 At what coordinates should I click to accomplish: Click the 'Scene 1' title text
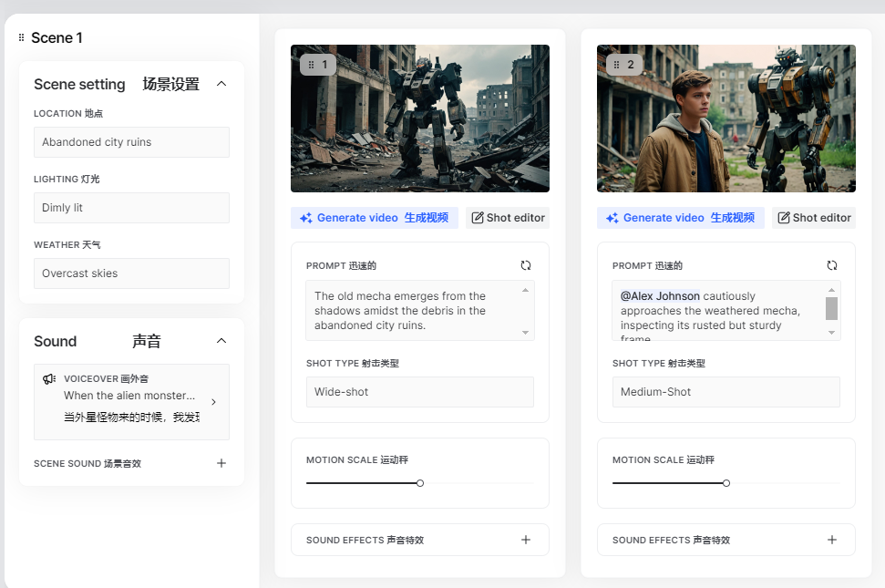57,37
